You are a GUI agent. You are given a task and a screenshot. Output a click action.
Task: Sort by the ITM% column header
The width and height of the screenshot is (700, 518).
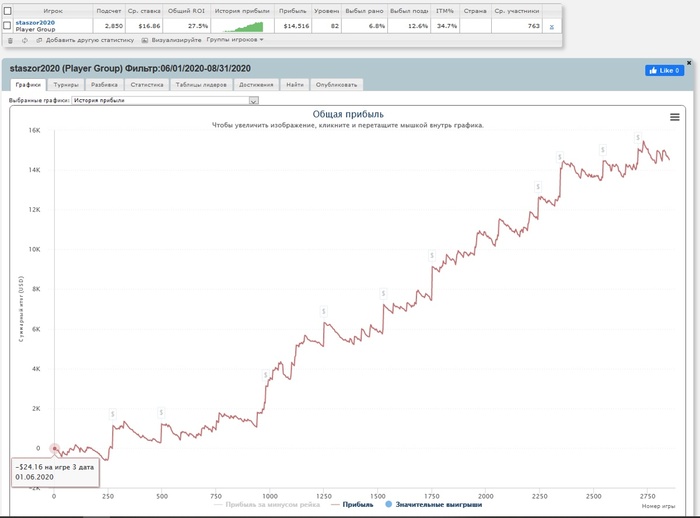click(x=445, y=11)
